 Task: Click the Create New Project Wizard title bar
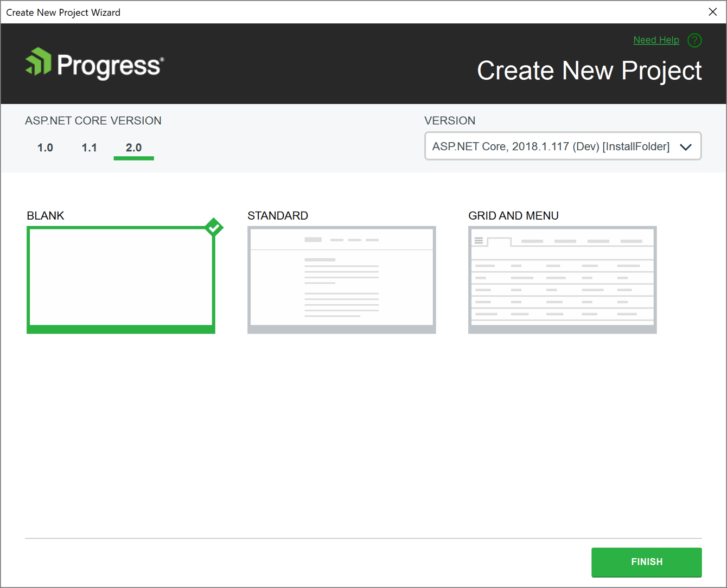[63, 12]
